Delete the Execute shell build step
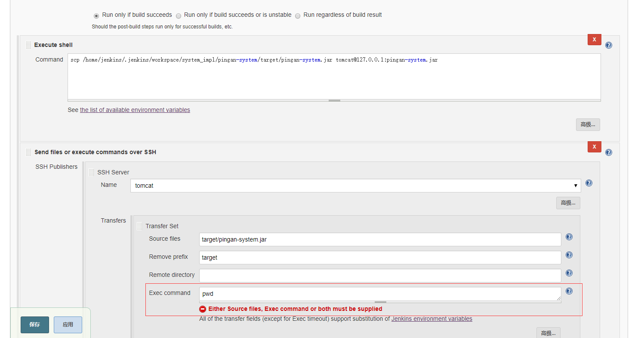This screenshot has height=338, width=644. click(x=594, y=39)
